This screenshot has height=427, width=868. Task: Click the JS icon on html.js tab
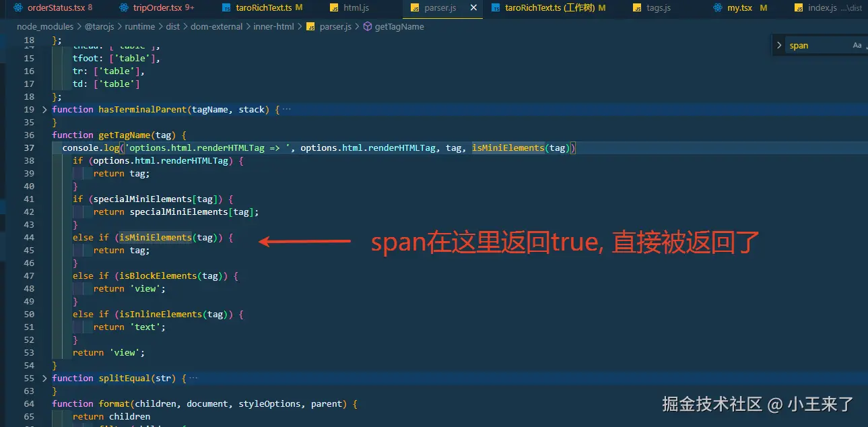[335, 8]
